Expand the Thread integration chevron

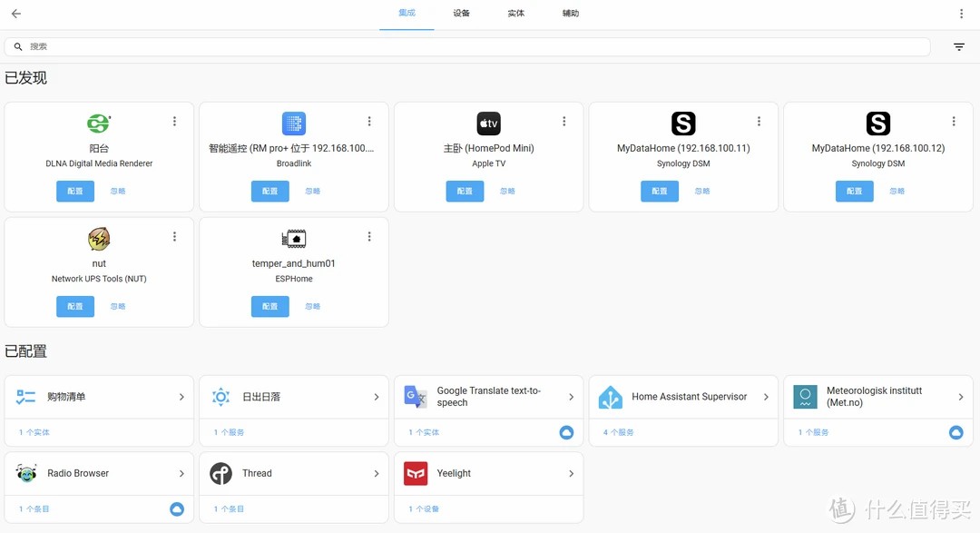377,473
